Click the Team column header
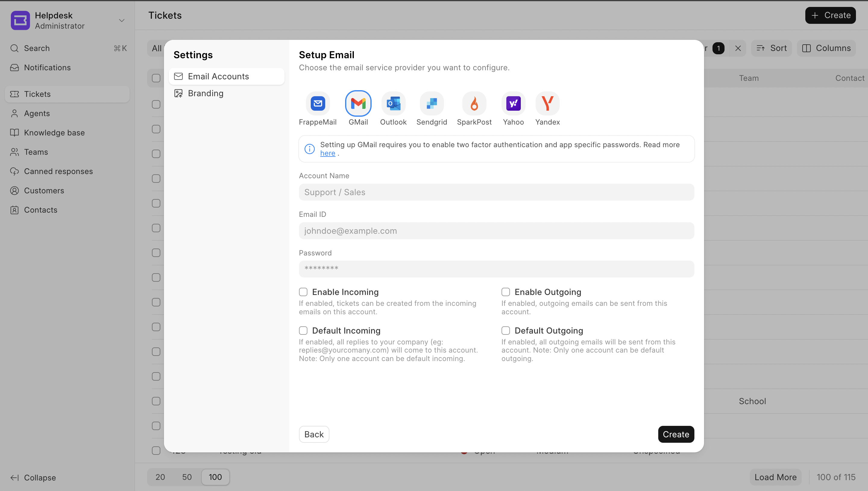Viewport: 868px width, 491px height. coord(749,78)
